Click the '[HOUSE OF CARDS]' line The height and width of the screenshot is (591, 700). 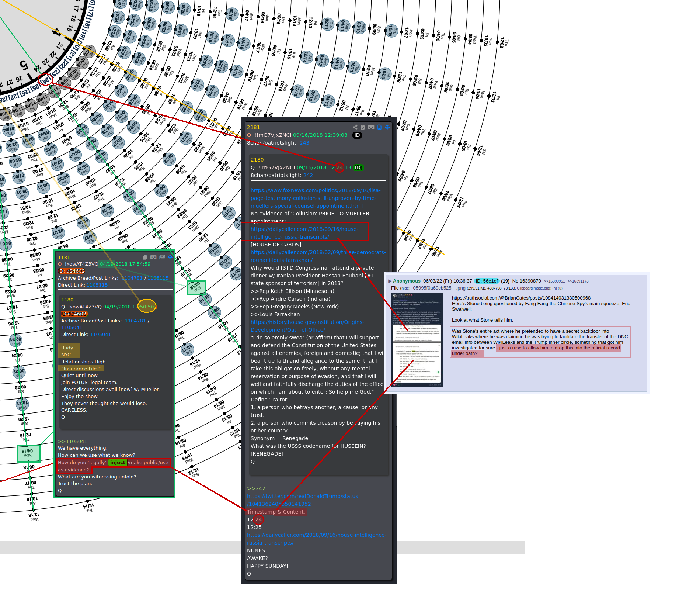pos(276,245)
